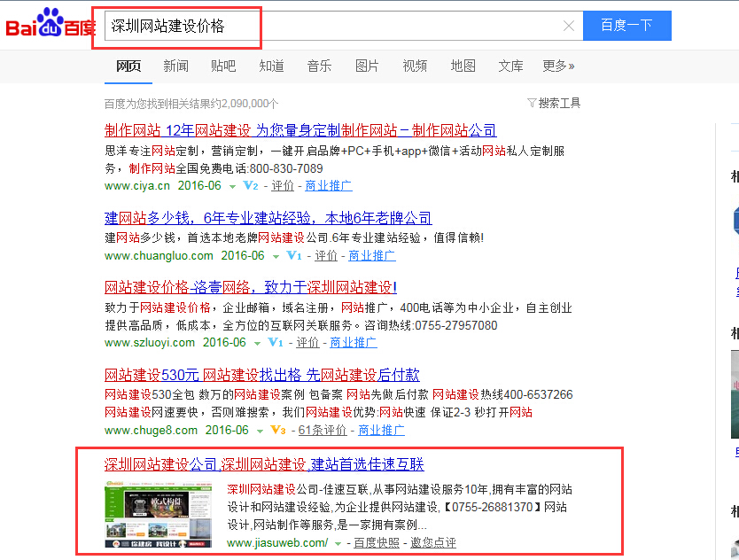Open 搜索工具 filter options
Viewport: 739px width, 560px height.
tap(554, 103)
